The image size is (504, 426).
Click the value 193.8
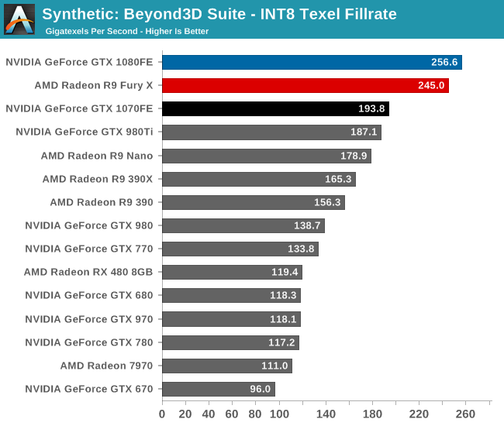pyautogui.click(x=371, y=108)
